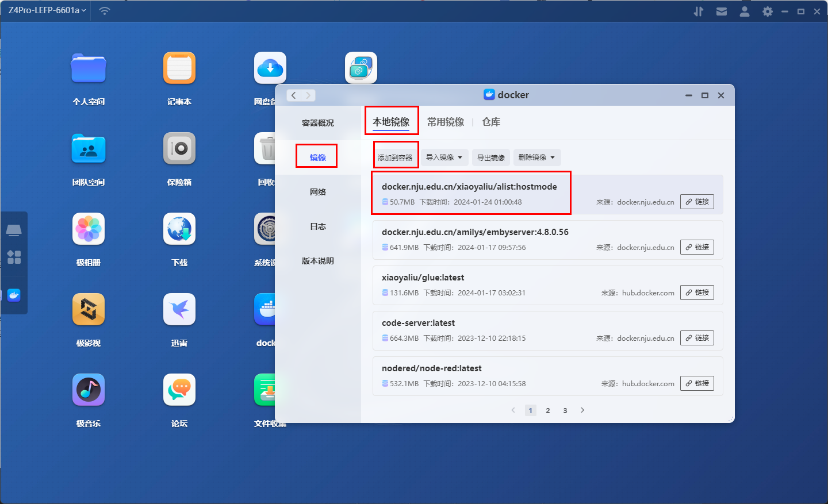Screen dimensions: 828x504
Task: Open the 个人空间 folder icon
Action: click(x=89, y=69)
